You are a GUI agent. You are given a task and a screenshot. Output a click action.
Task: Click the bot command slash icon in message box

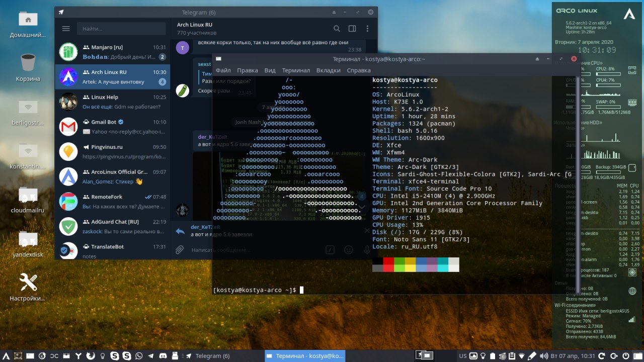330,249
